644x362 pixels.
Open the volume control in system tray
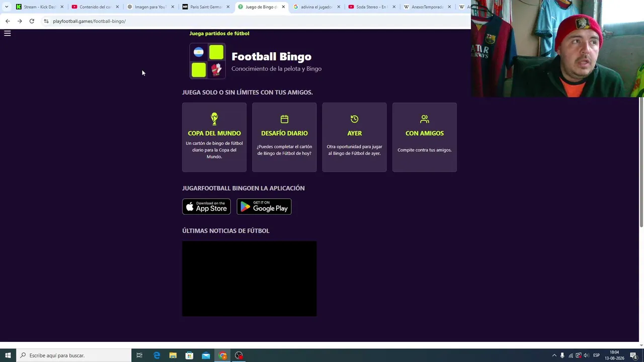(586, 355)
